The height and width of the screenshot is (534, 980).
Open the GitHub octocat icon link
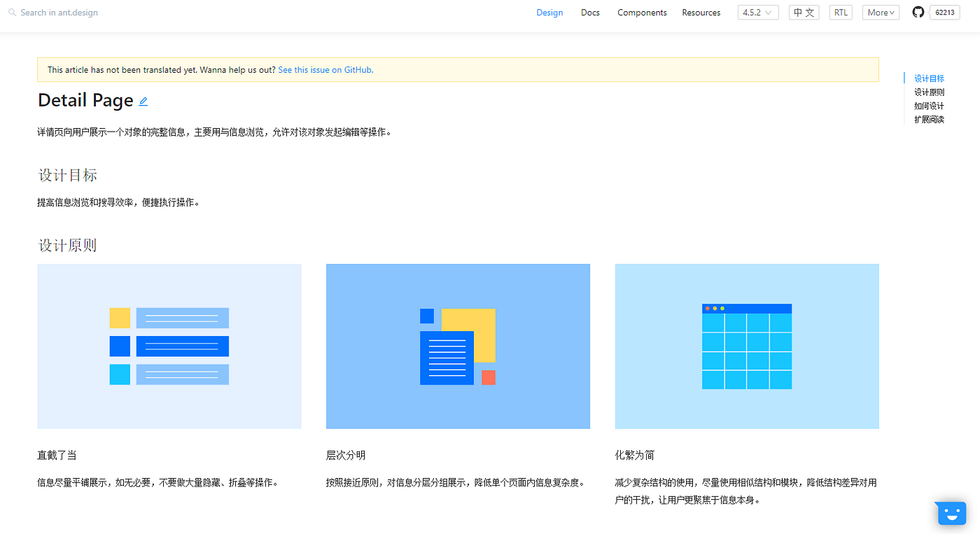918,13
